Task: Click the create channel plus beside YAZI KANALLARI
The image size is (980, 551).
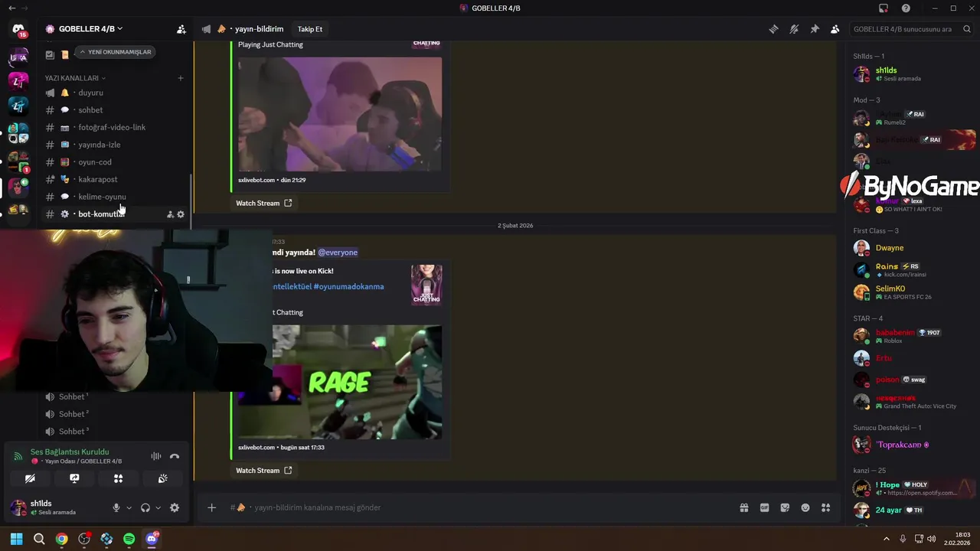Action: click(x=181, y=78)
